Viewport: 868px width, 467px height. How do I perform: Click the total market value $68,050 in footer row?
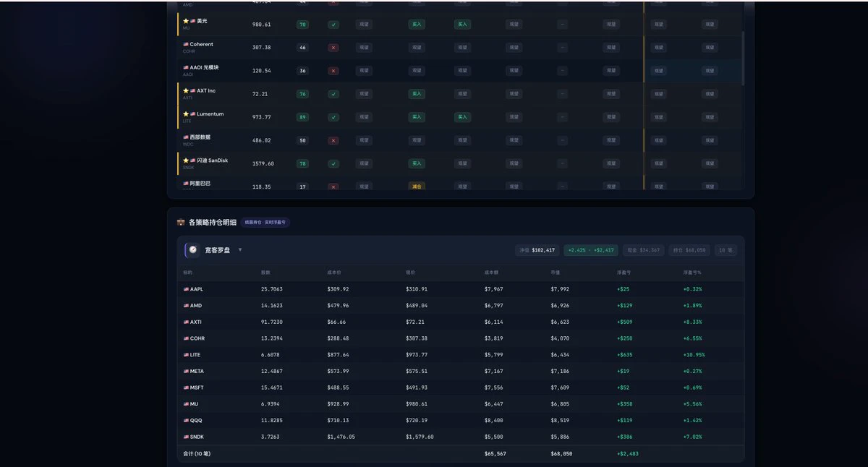click(561, 454)
